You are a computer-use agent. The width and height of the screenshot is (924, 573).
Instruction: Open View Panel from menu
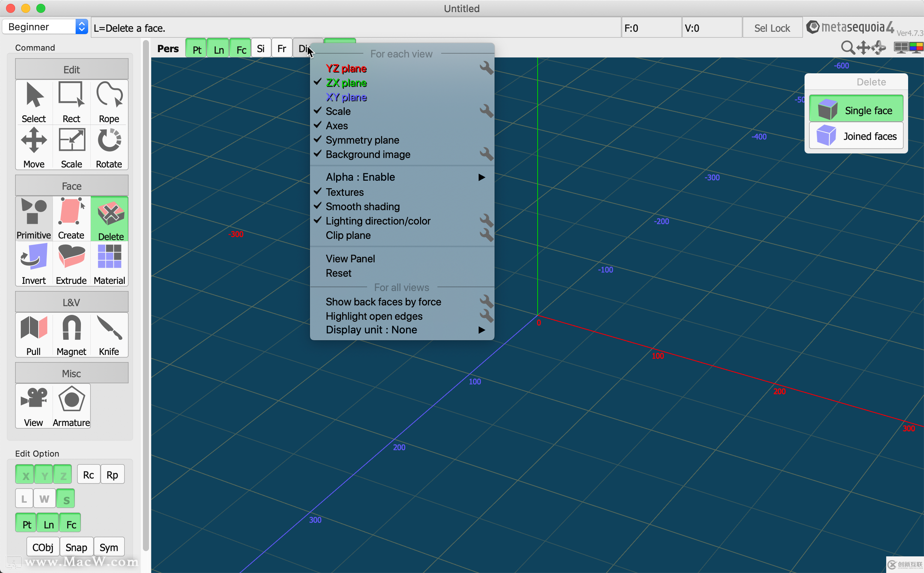coord(402,259)
